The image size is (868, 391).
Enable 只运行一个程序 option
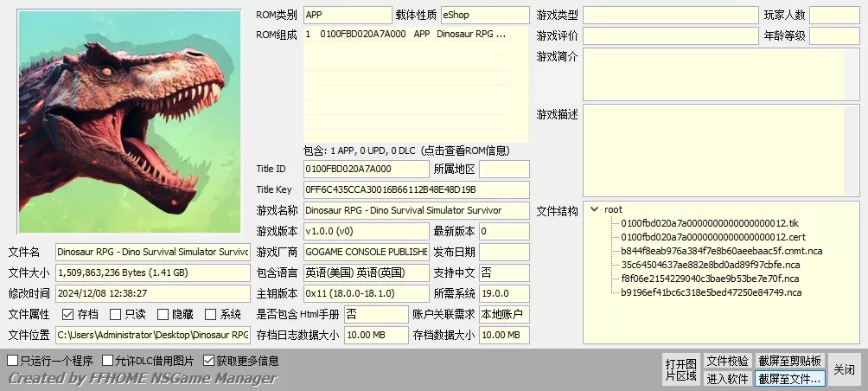(x=12, y=361)
